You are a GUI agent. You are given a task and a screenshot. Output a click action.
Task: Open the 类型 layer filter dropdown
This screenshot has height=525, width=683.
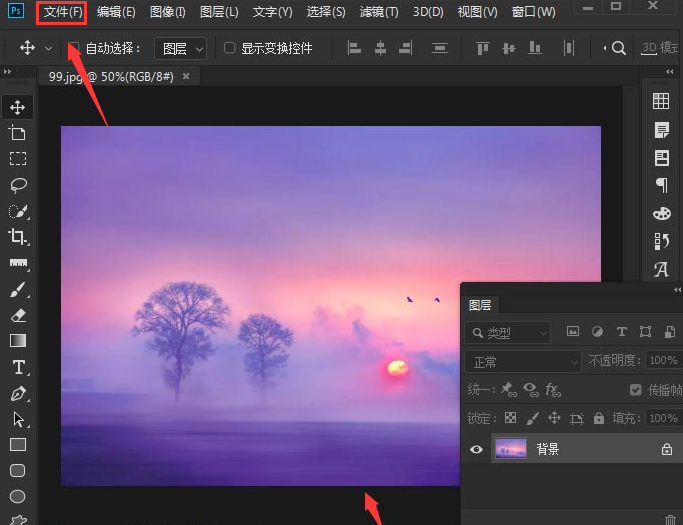coord(507,333)
